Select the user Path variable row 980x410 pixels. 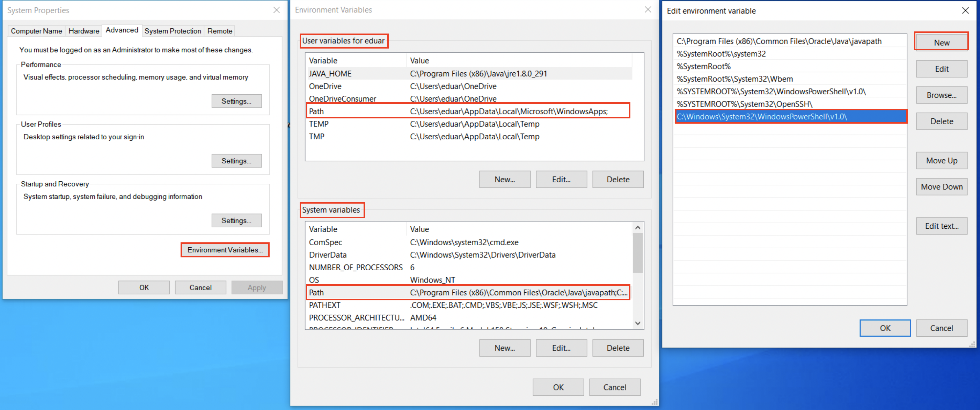coord(468,111)
